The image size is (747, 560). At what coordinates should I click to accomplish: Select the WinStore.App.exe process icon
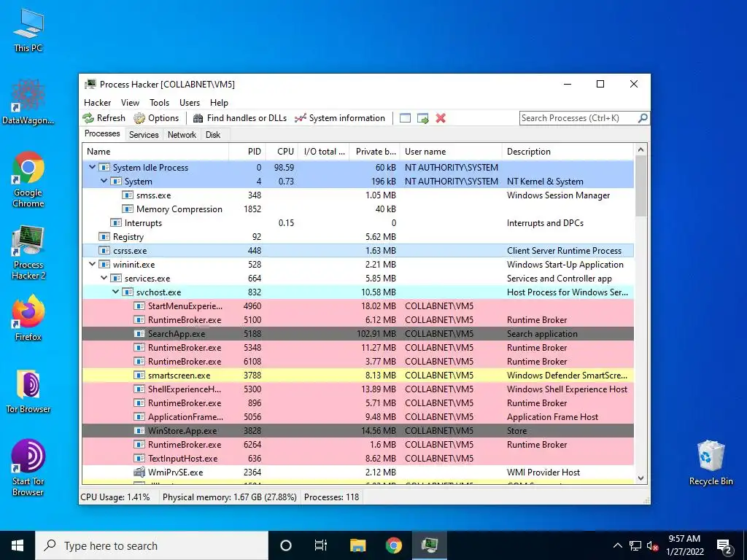coord(139,430)
